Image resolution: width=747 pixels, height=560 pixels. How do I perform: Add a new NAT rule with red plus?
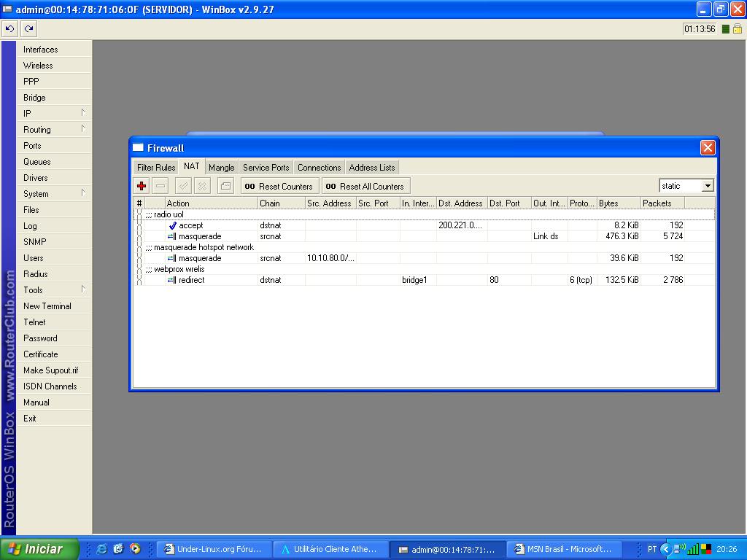pos(142,186)
